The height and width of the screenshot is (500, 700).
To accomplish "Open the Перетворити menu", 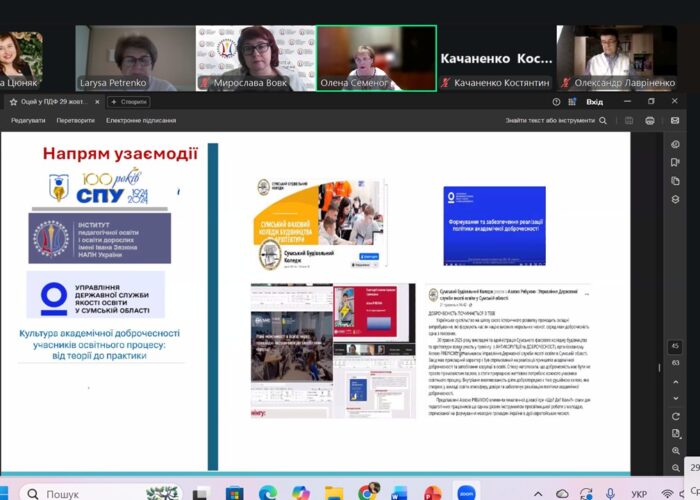I will [76, 120].
